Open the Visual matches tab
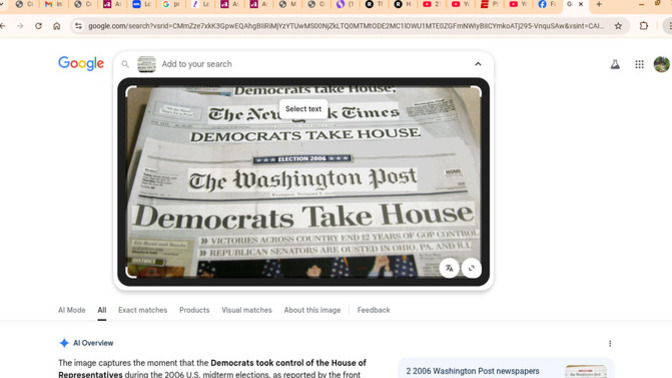Screen dimensions: 672x378 pyautogui.click(x=246, y=310)
